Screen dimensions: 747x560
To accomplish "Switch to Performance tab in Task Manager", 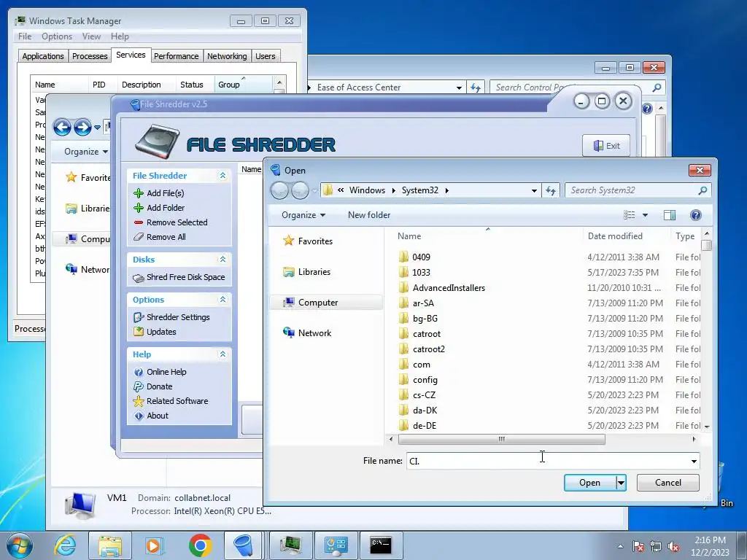I will click(177, 56).
